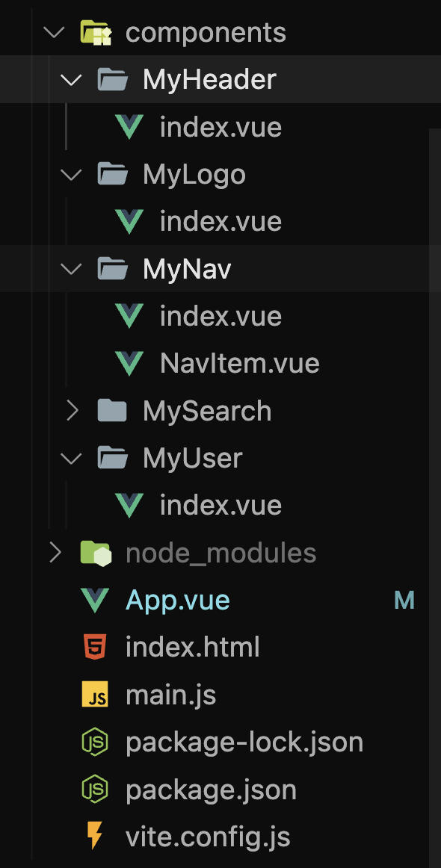This screenshot has width=441, height=868.
Task: Click the components folder icon
Action: pos(96,32)
